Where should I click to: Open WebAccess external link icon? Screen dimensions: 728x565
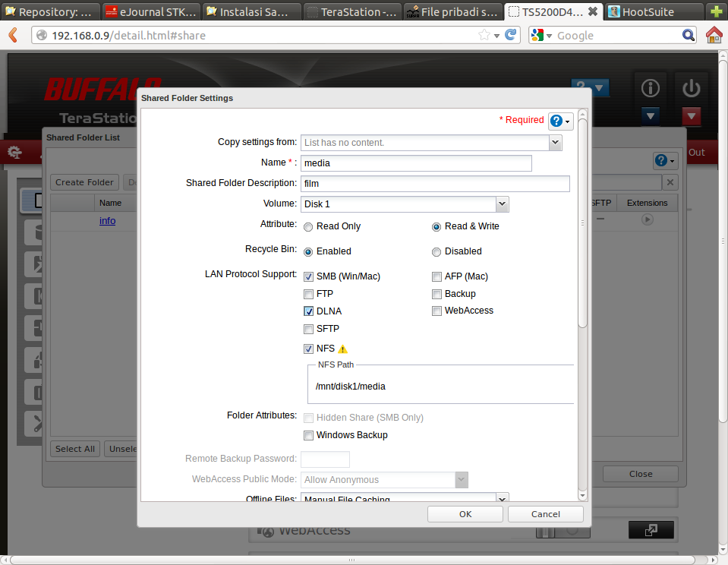click(651, 530)
